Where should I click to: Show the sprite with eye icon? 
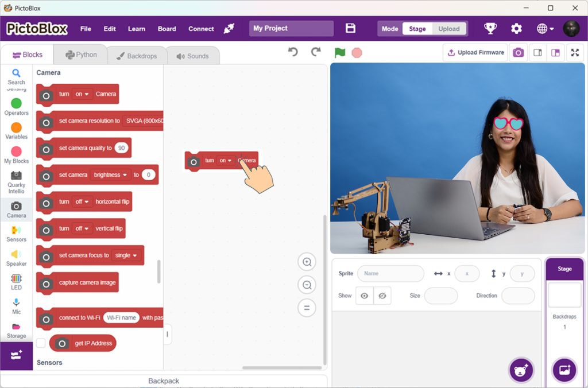pyautogui.click(x=364, y=296)
